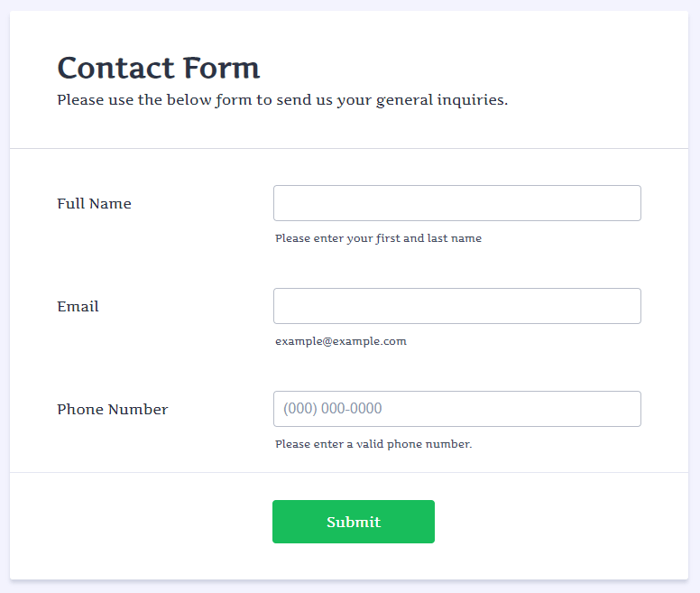The image size is (700, 593).
Task: Click the Submit text on green button
Action: point(354,523)
